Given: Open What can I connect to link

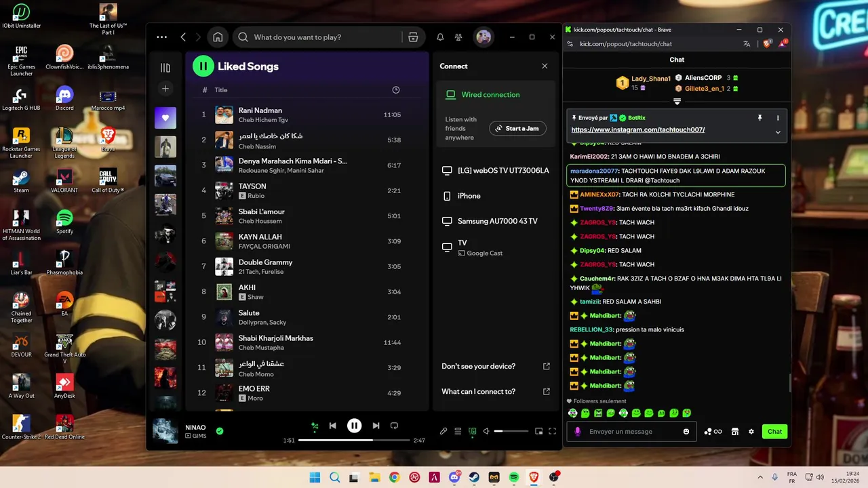Looking at the screenshot, I should tap(495, 391).
